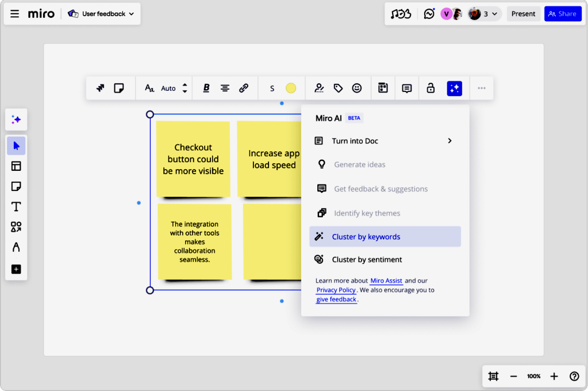The image size is (588, 391).
Task: Add a comment from the context toolbar
Action: point(407,88)
